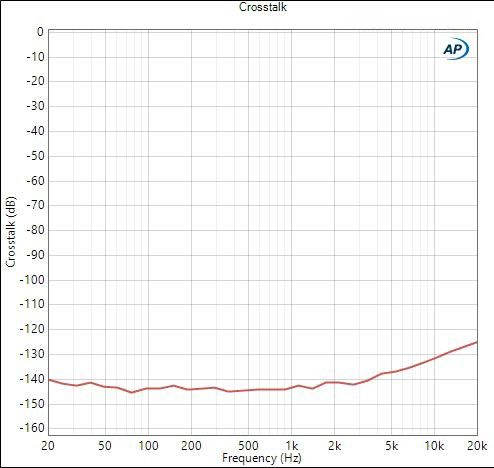Click the -140 y-axis tick label

click(x=32, y=379)
